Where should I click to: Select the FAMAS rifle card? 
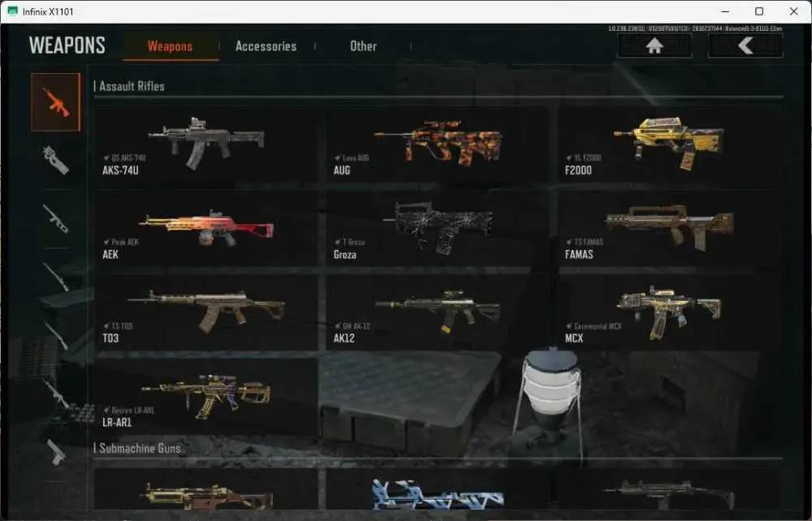point(668,229)
